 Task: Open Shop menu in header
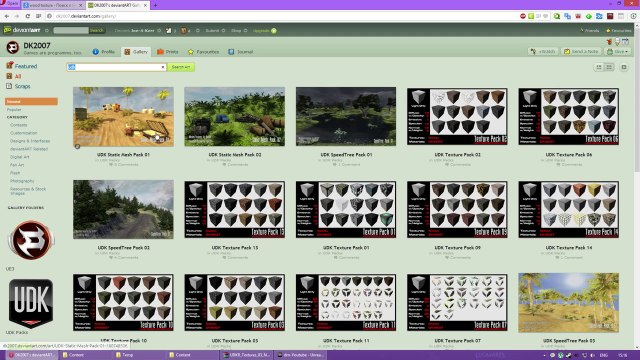point(239,31)
